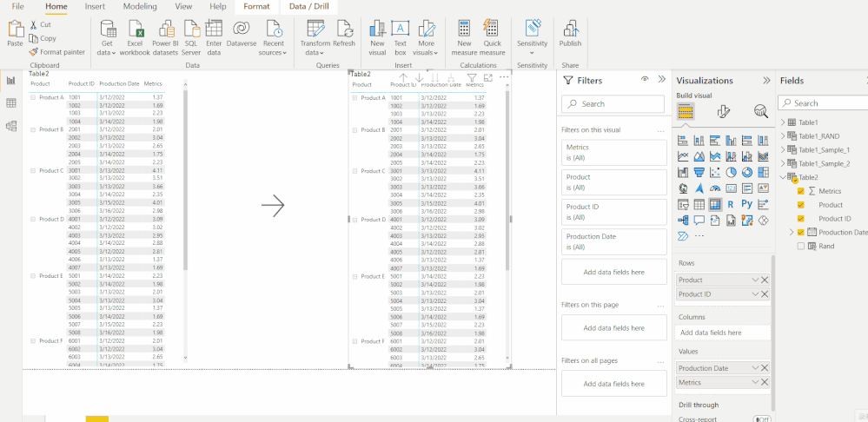Toggle the Cross-report drill through switch
The width and height of the screenshot is (868, 422).
pyautogui.click(x=762, y=419)
